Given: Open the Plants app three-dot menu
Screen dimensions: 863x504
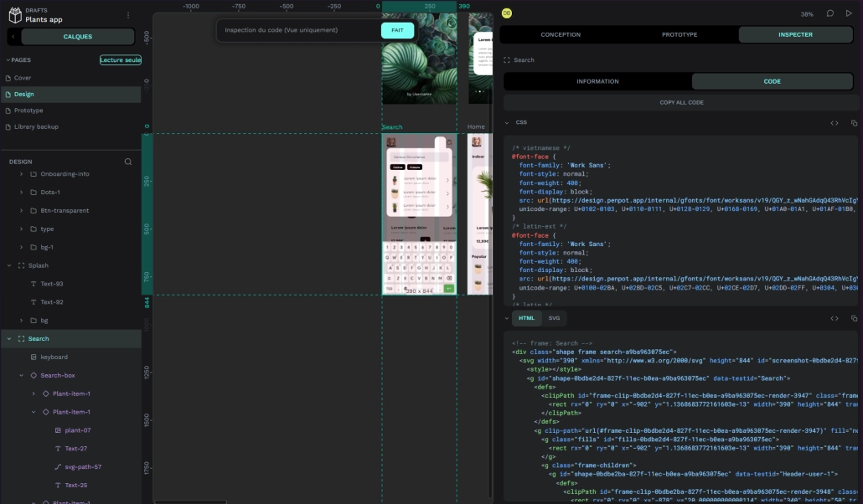Looking at the screenshot, I should coord(128,15).
